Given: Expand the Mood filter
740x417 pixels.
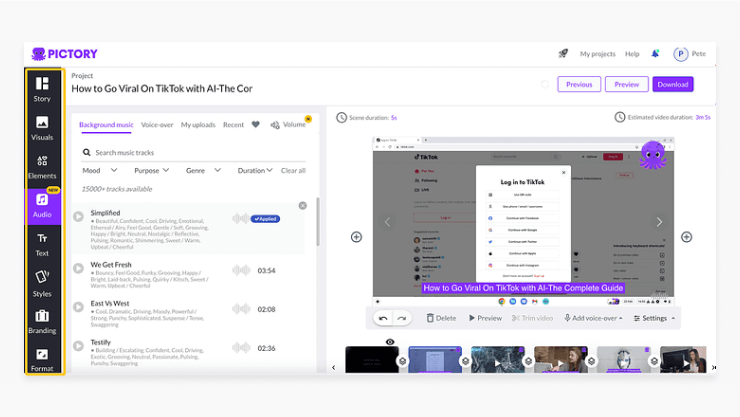Looking at the screenshot, I should point(100,170).
